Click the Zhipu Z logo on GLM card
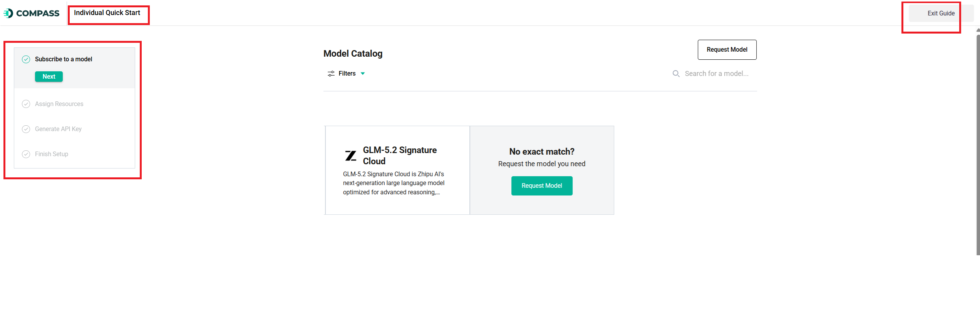The image size is (980, 310). (x=350, y=156)
